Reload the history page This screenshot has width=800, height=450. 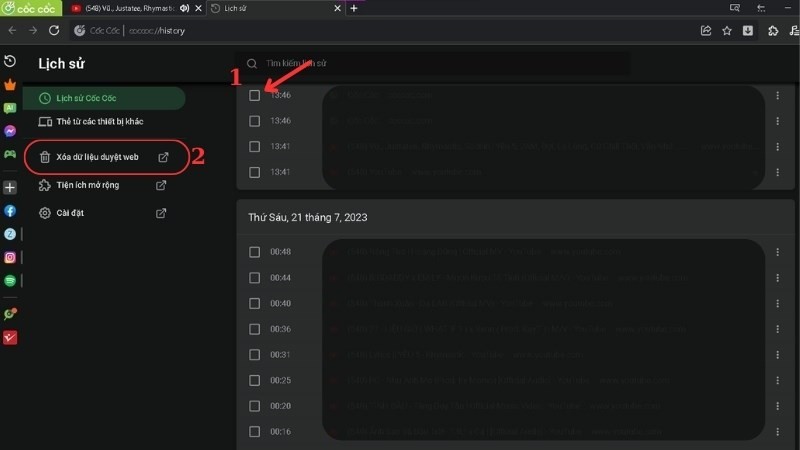pyautogui.click(x=54, y=31)
